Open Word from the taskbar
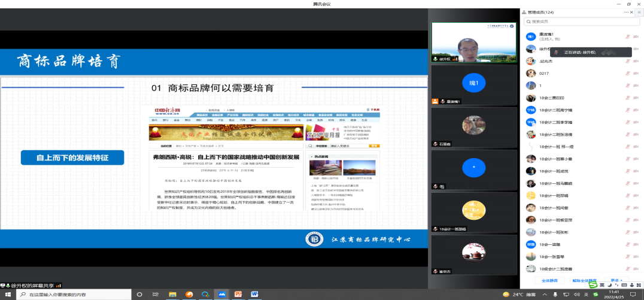644x300 pixels. pos(254,294)
